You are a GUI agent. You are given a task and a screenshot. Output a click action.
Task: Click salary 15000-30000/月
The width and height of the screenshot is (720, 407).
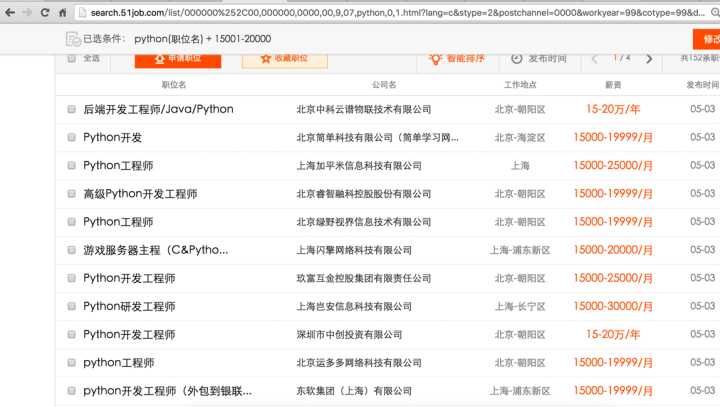click(613, 306)
